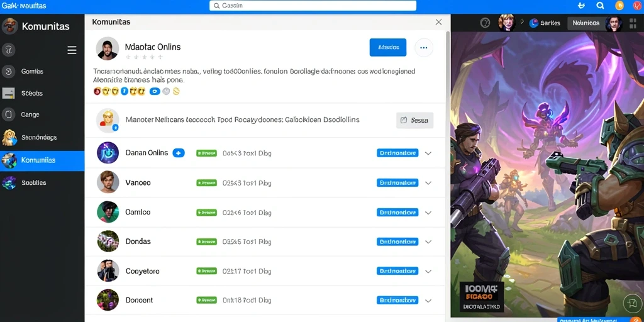
Task: Expand the Vanoeo row chevron
Action: [x=428, y=183]
